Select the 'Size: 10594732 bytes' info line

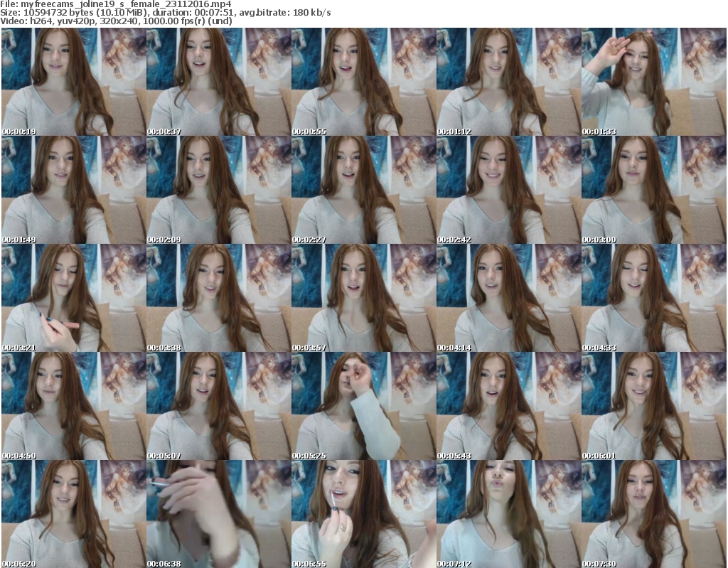(165, 13)
